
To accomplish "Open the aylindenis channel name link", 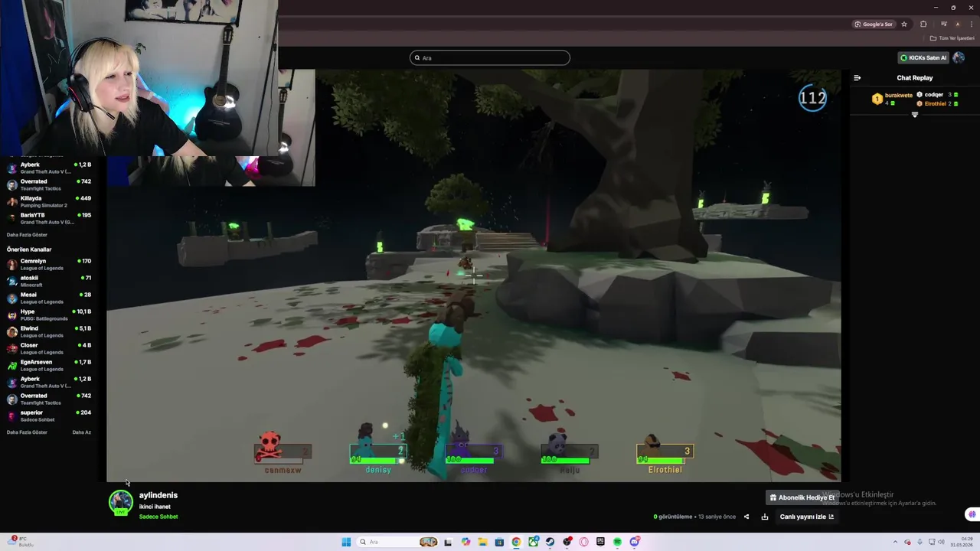I will point(158,495).
